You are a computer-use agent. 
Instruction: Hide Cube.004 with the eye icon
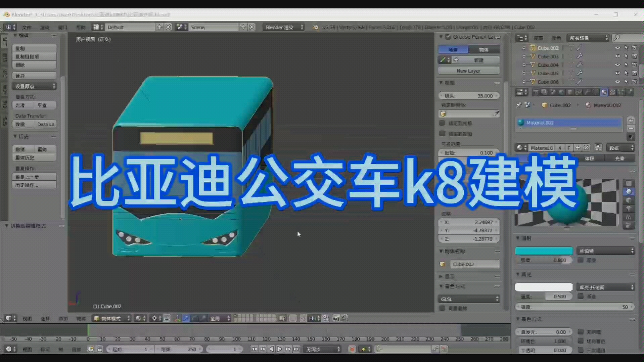(x=617, y=64)
